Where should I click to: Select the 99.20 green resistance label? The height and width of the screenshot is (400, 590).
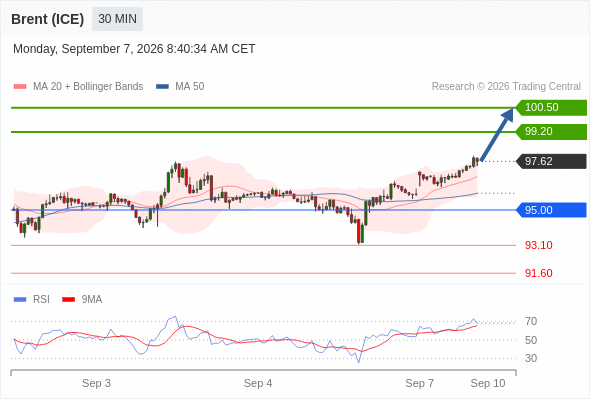(x=551, y=132)
